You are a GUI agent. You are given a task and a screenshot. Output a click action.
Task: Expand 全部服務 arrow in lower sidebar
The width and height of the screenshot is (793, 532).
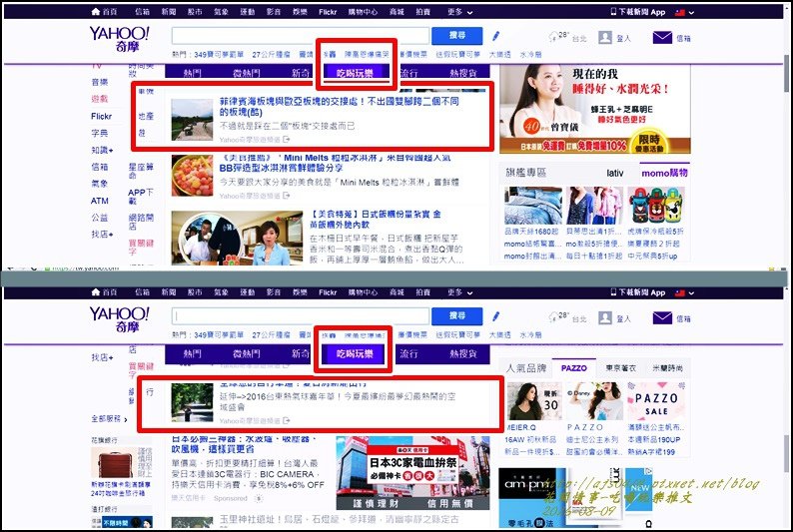(x=126, y=419)
